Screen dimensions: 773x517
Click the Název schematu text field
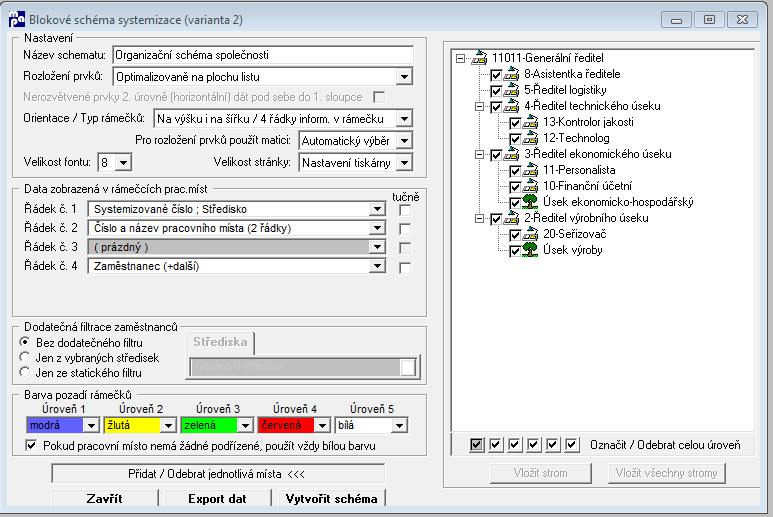pos(263,55)
